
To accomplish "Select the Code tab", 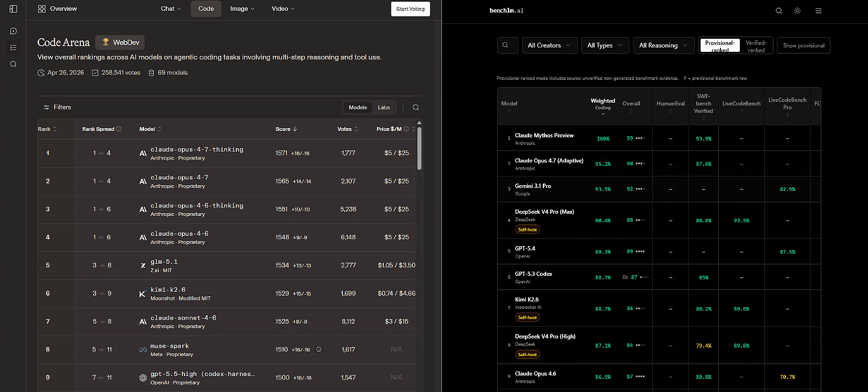I will pos(206,9).
